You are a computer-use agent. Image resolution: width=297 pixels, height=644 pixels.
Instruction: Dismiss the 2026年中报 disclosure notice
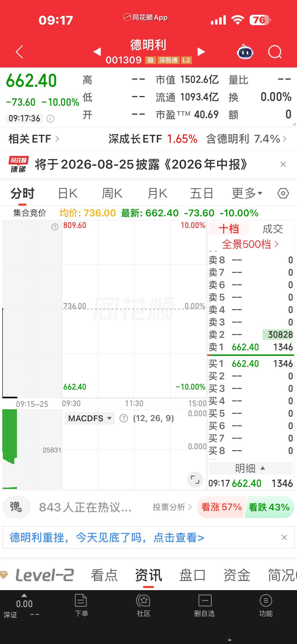click(x=283, y=164)
